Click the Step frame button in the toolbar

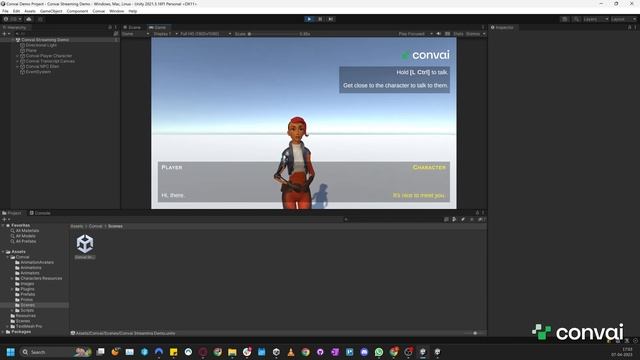click(x=331, y=19)
